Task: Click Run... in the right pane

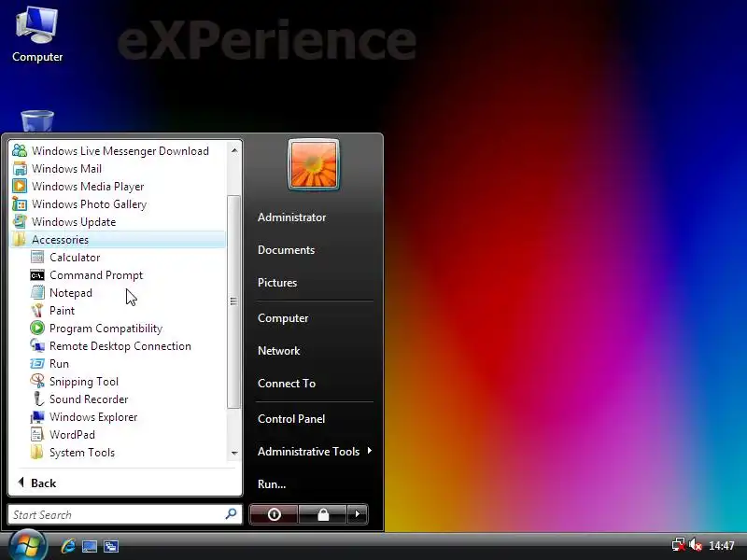Action: click(272, 484)
